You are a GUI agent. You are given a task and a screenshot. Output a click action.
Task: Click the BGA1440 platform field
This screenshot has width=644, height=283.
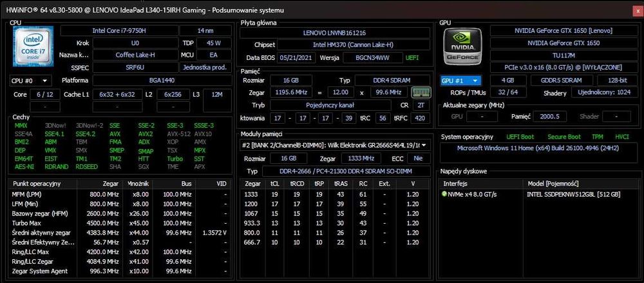click(x=162, y=81)
